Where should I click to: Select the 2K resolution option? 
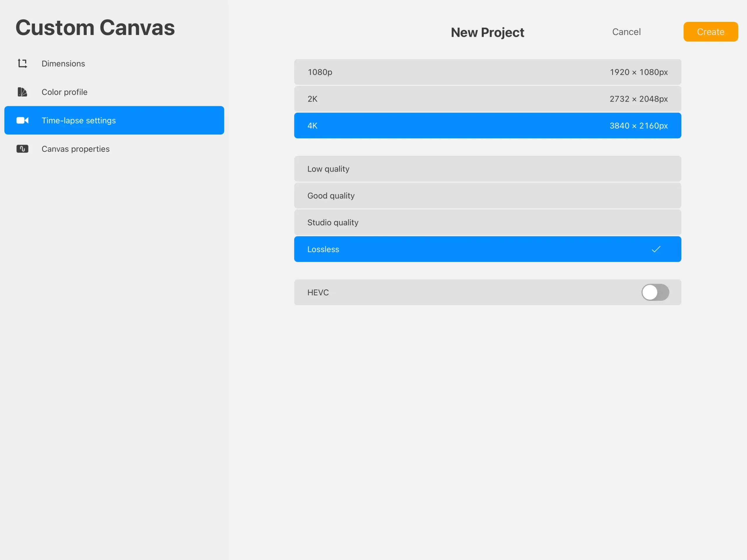487,99
